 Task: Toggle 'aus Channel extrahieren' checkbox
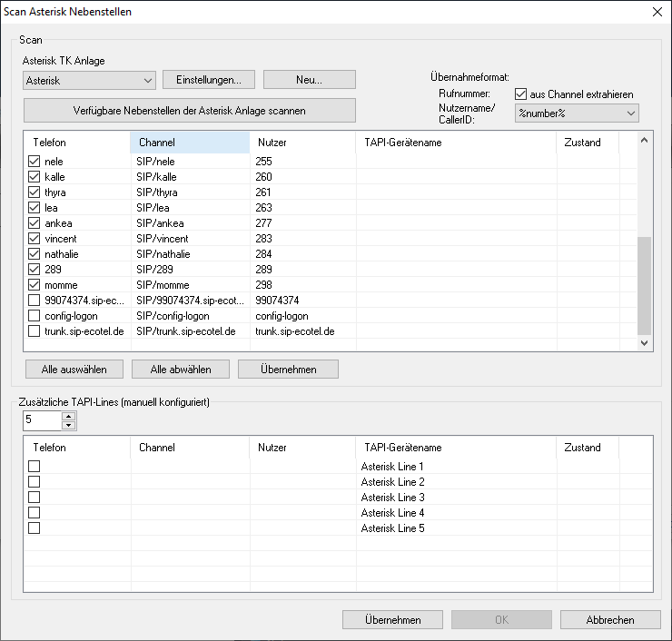pos(521,94)
